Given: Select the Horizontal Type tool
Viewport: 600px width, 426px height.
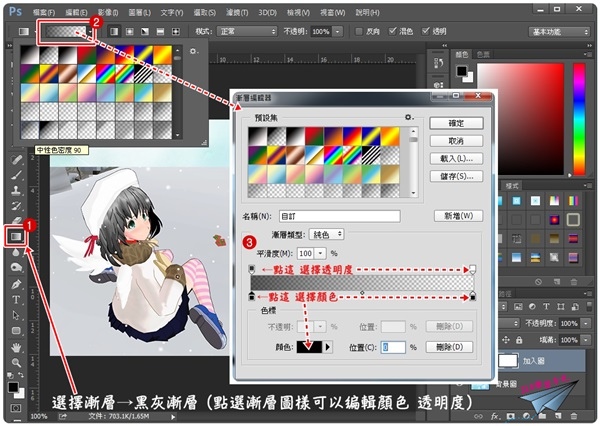Looking at the screenshot, I should (x=16, y=300).
